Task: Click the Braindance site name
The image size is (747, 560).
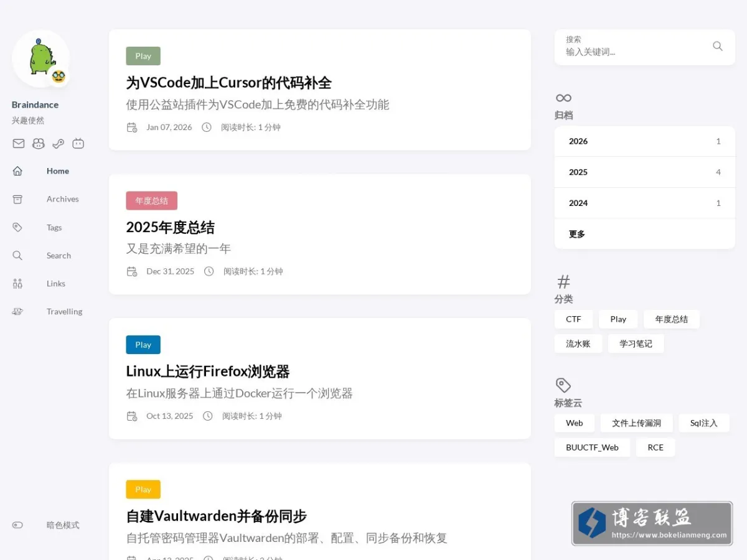Action: (x=35, y=105)
